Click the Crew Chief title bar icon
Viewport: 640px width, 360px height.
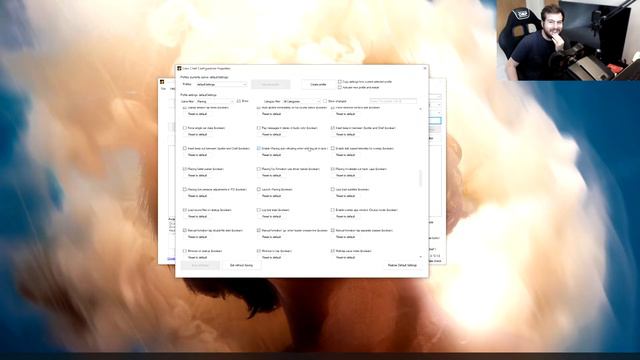[179, 69]
